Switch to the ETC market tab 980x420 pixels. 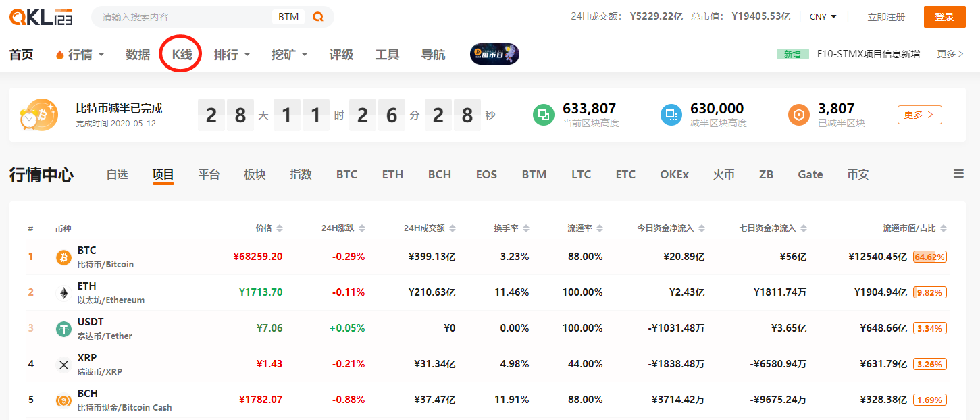pyautogui.click(x=625, y=174)
